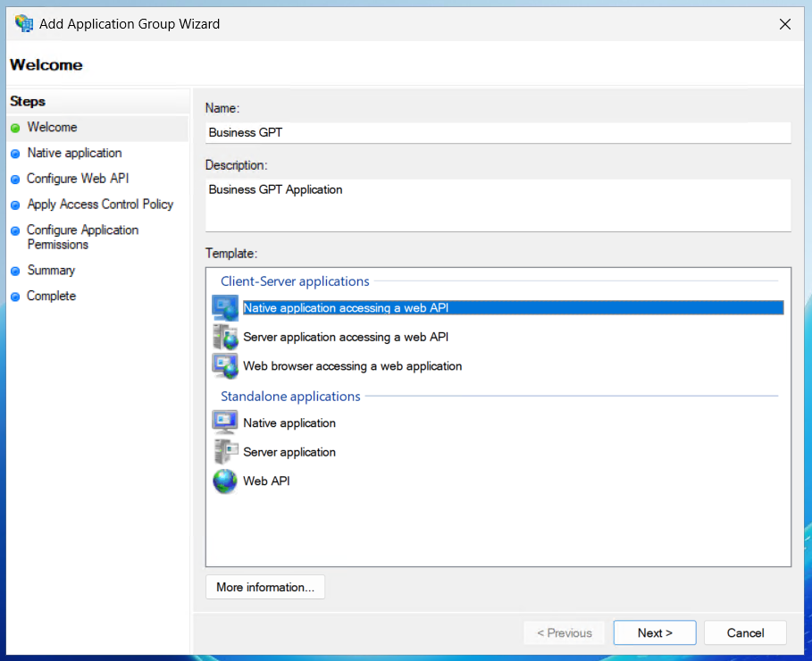Go to the Configure Web API step
The height and width of the screenshot is (661, 812).
click(x=78, y=178)
